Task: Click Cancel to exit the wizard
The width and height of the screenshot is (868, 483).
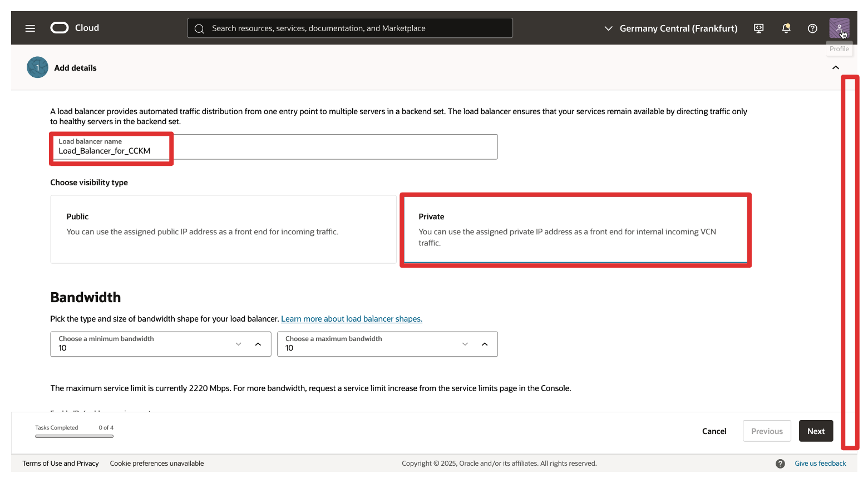Action: (x=714, y=431)
